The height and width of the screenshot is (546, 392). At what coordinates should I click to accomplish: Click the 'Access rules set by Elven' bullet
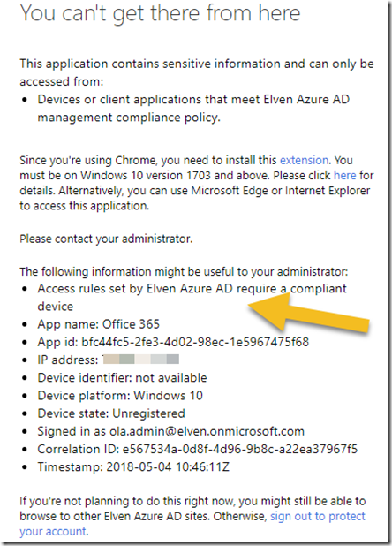(x=192, y=298)
